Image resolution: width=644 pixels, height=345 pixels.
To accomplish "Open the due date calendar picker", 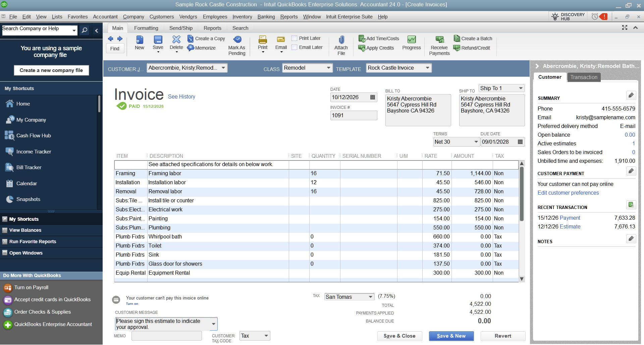I will tap(520, 142).
